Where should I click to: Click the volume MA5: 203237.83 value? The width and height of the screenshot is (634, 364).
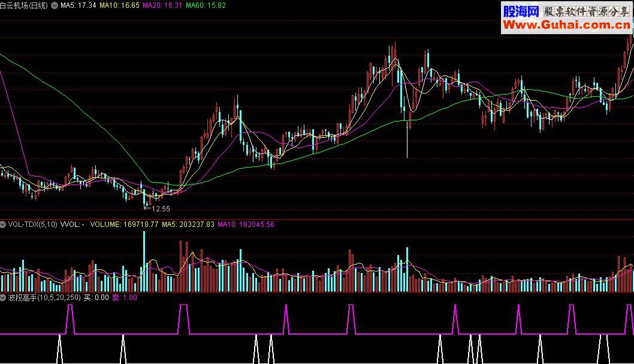(188, 225)
